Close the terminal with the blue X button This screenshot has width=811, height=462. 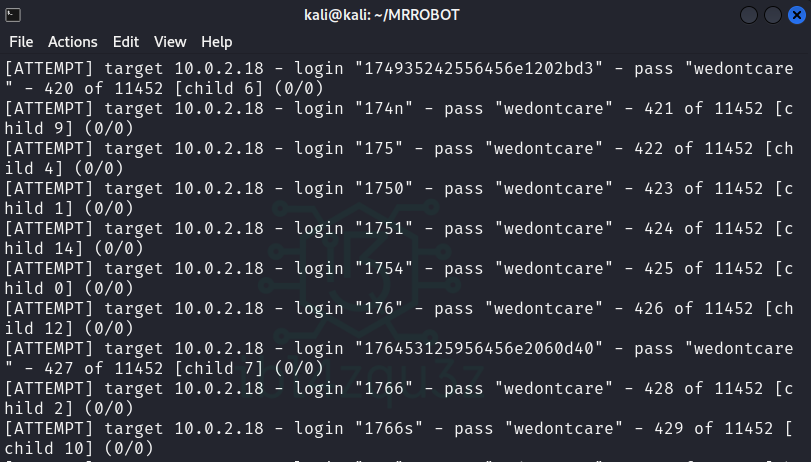(x=795, y=15)
